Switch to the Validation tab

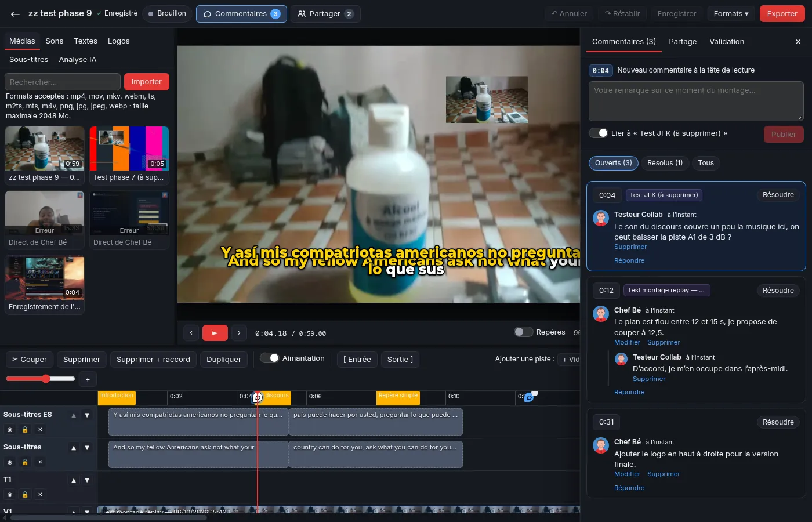click(x=727, y=42)
